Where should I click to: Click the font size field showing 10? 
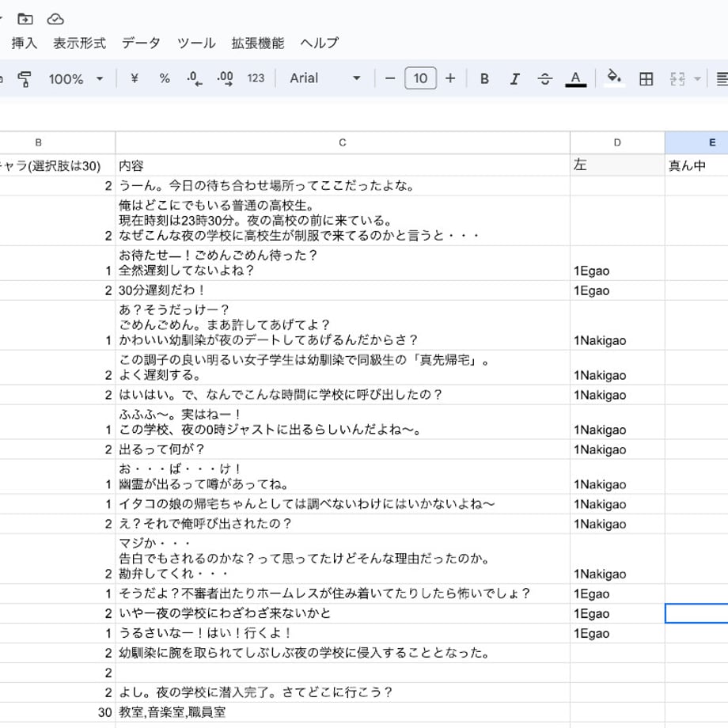tap(420, 78)
